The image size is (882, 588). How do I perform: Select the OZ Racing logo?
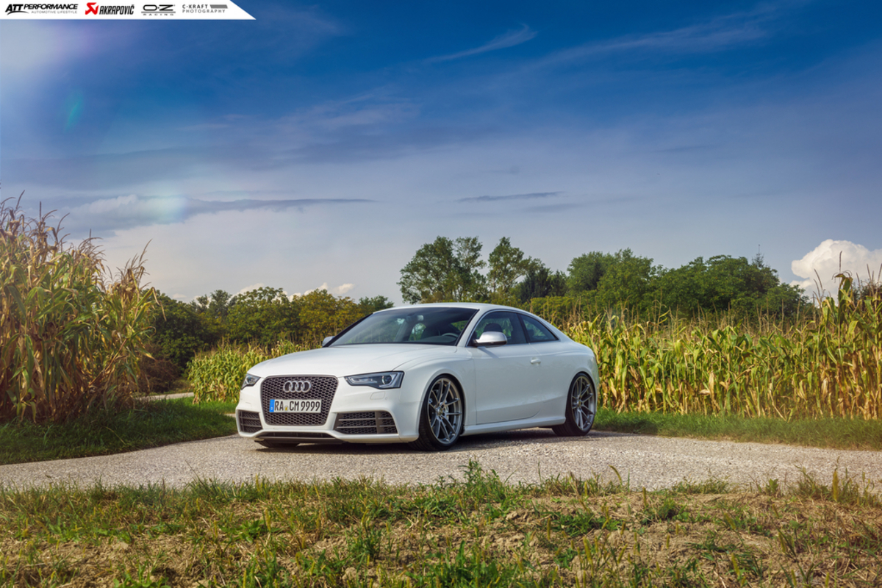pos(158,9)
